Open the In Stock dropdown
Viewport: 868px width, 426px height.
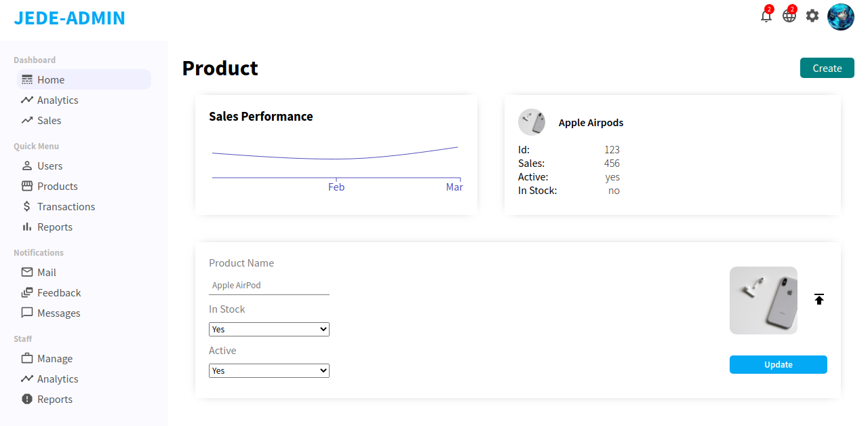pyautogui.click(x=269, y=329)
